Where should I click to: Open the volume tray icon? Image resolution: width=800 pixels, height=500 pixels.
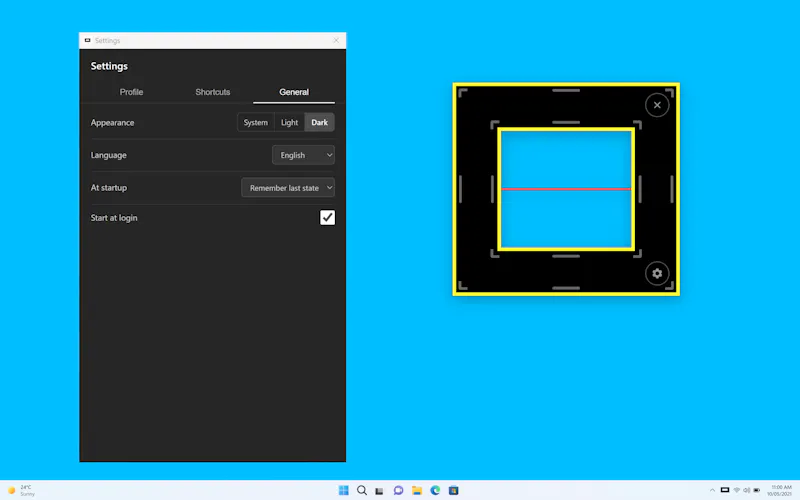(x=746, y=490)
